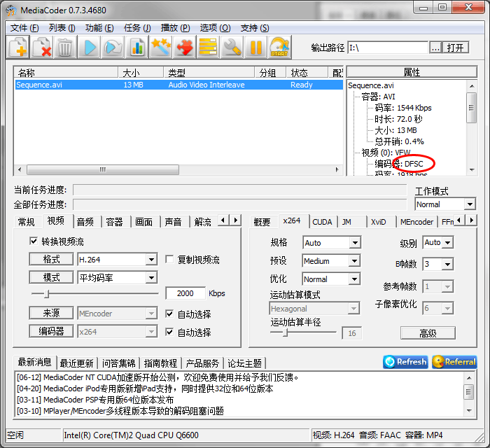The height and width of the screenshot is (448, 490).
Task: Switch to the 容器 tab
Action: (114, 222)
